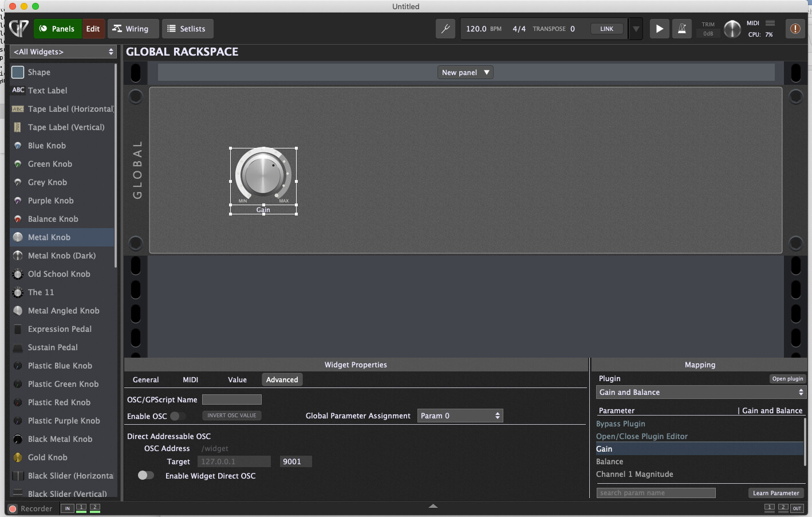Select the Expression Pedal widget

[x=62, y=329]
